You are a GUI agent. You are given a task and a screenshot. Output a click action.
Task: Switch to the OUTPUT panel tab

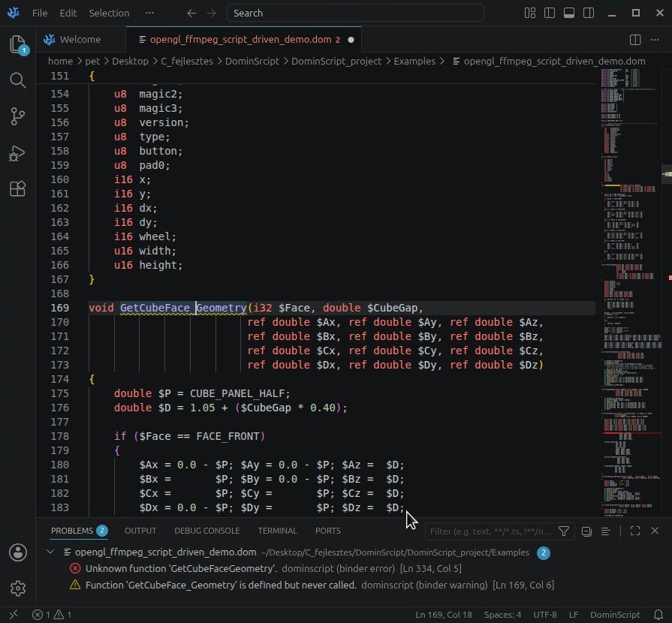pos(140,531)
